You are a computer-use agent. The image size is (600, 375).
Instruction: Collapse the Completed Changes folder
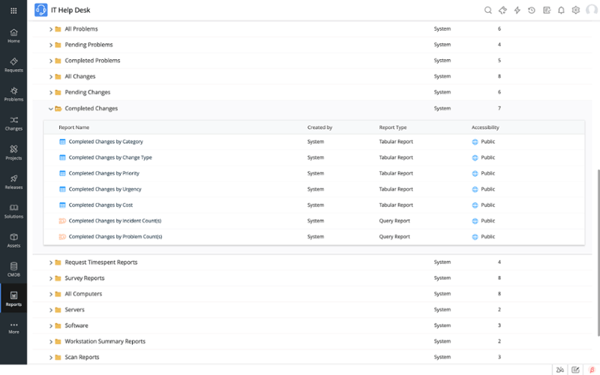click(51, 109)
